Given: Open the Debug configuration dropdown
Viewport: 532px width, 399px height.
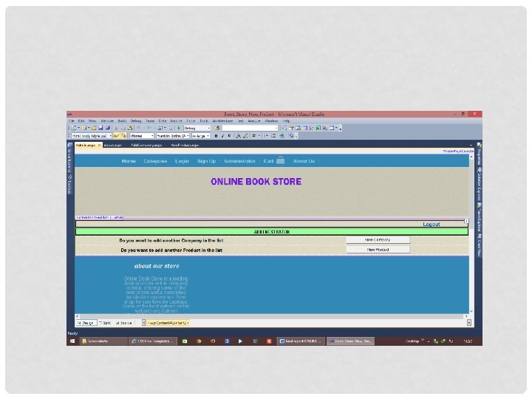Looking at the screenshot, I should coord(197,128).
